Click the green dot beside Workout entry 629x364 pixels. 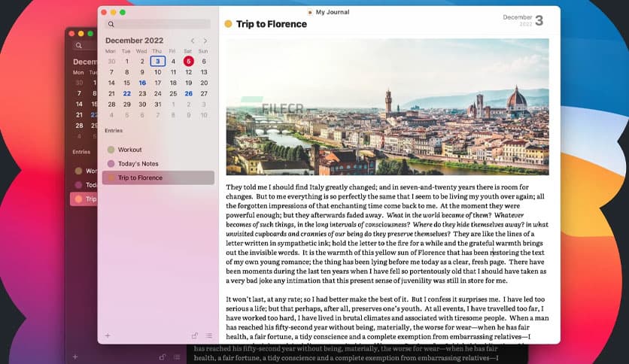point(111,150)
